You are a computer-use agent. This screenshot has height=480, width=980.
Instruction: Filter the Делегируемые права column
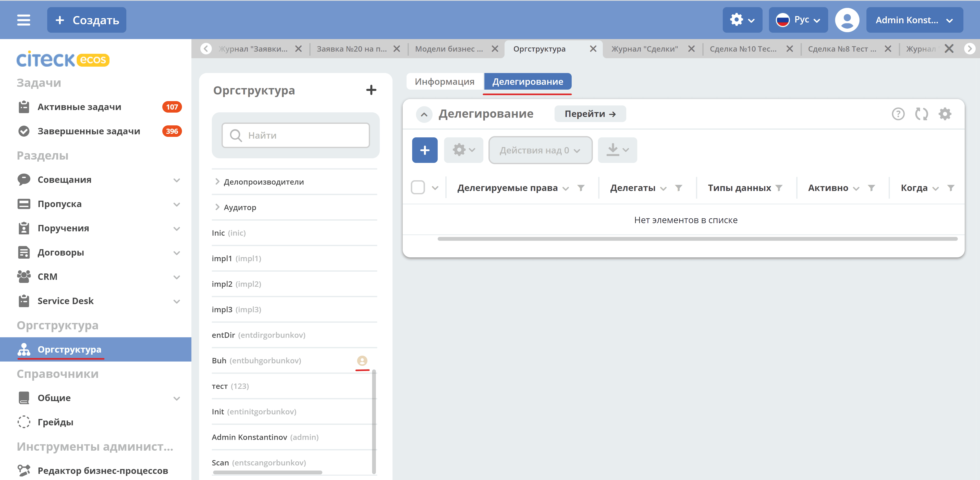(581, 188)
